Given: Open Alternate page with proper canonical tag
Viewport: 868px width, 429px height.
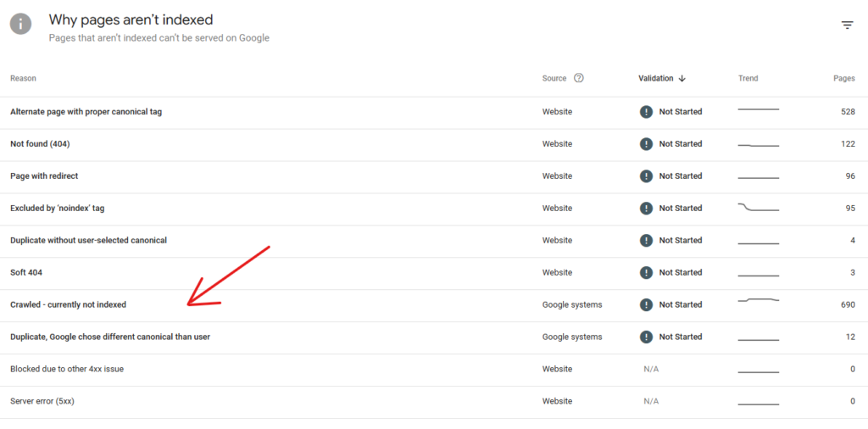Looking at the screenshot, I should (x=86, y=112).
